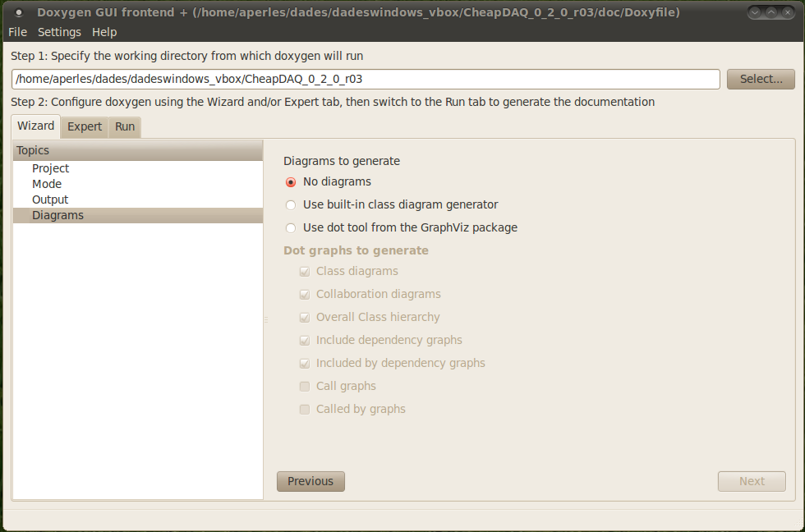Toggle the Collaboration diagrams checkbox
This screenshot has height=532, width=805.
305,295
